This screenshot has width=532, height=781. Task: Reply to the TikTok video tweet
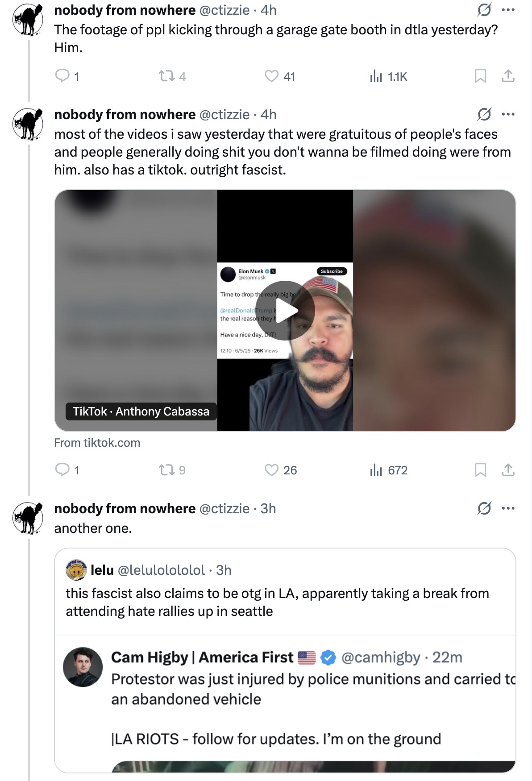click(x=62, y=470)
